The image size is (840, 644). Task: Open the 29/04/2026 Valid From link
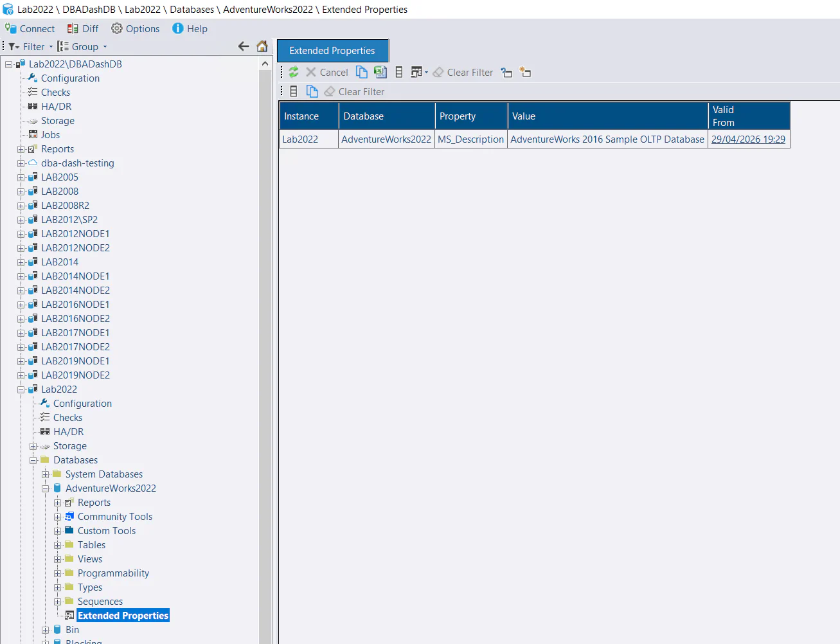tap(748, 139)
